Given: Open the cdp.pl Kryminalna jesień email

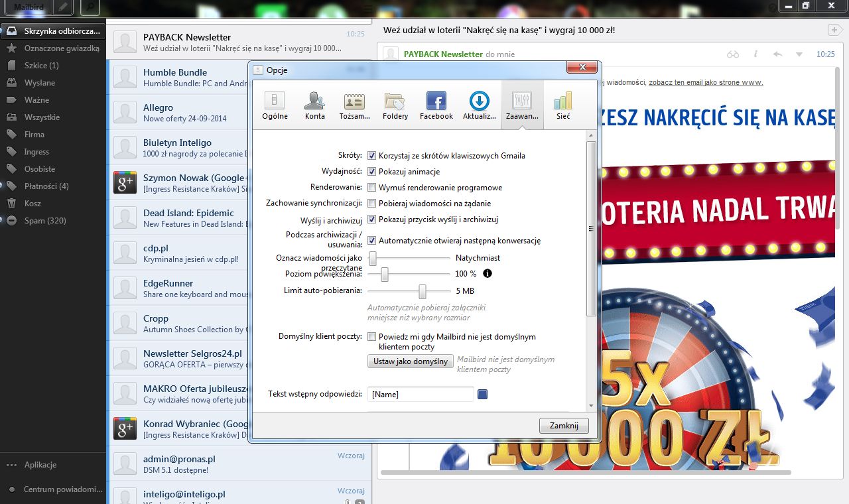Looking at the screenshot, I should [177, 253].
